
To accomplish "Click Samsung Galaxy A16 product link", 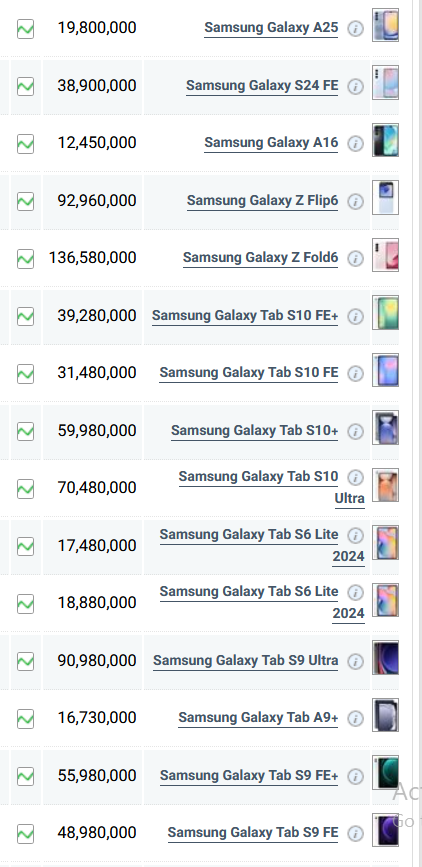I will click(271, 143).
